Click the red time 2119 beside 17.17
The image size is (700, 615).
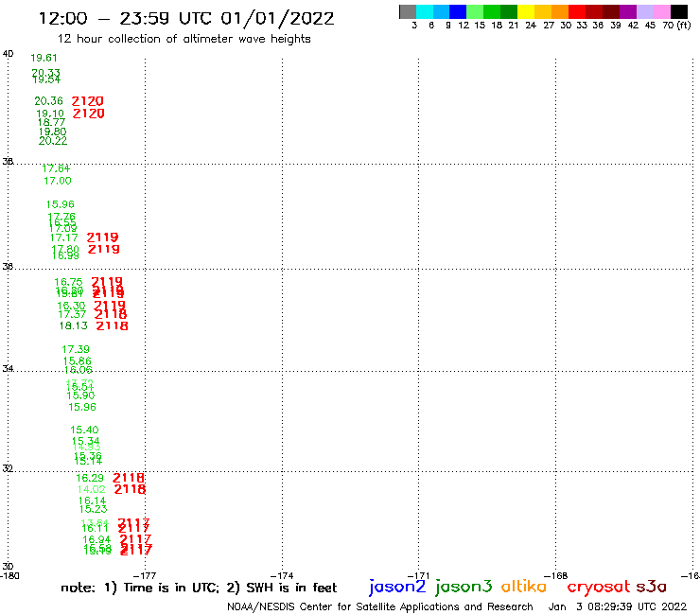coord(103,237)
